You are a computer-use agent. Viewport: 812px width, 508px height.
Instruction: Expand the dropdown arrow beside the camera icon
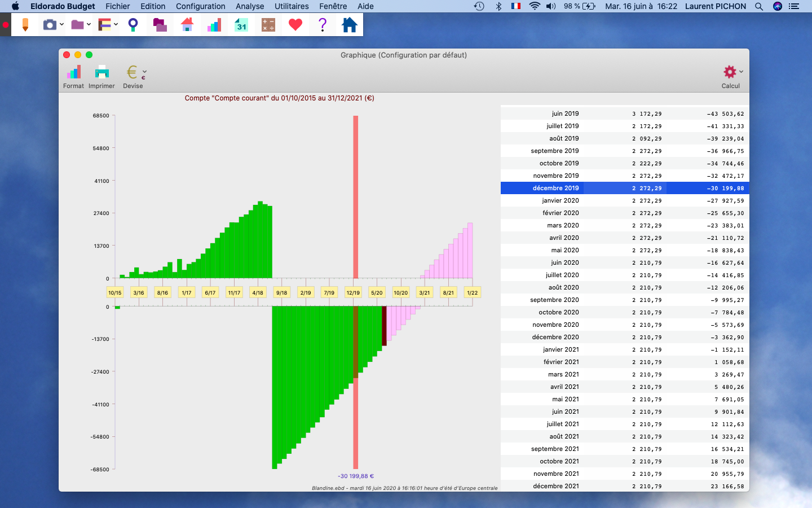61,25
